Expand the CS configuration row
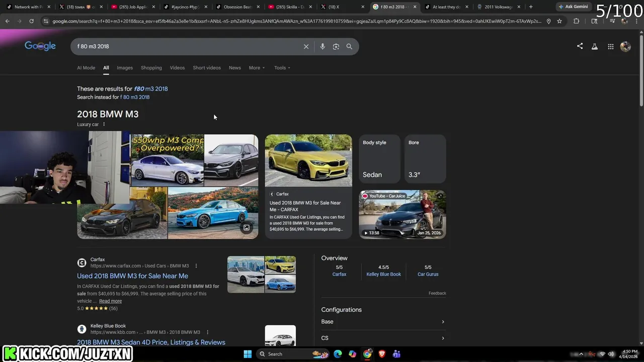 [383, 338]
